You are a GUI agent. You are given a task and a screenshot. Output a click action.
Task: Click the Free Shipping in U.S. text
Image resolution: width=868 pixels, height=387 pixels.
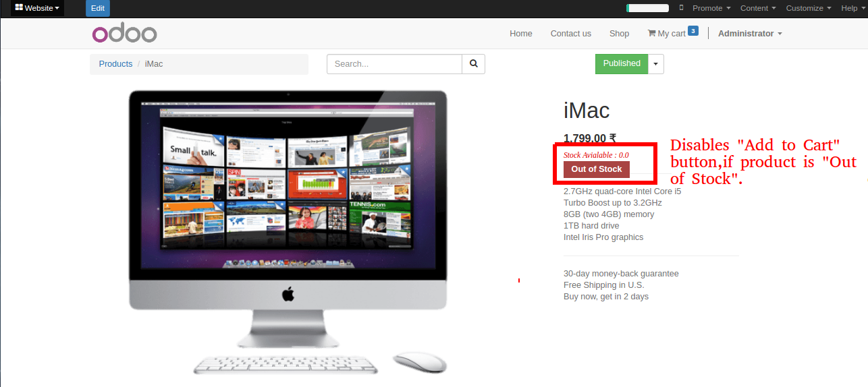click(603, 285)
